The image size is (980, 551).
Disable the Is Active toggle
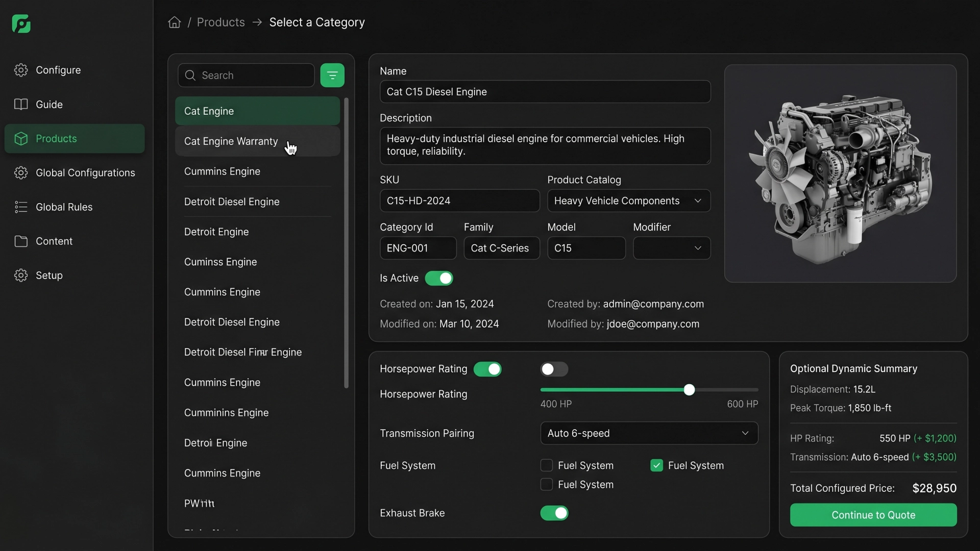[x=439, y=278]
